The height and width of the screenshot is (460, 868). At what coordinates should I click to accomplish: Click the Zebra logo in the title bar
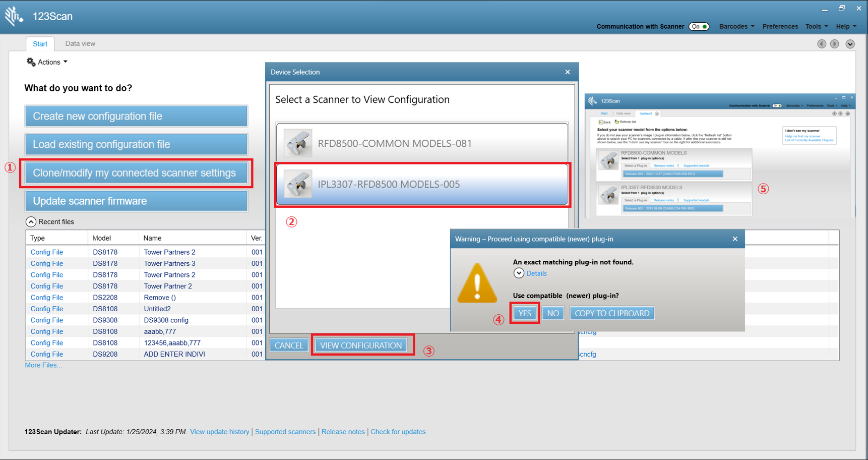click(x=14, y=16)
